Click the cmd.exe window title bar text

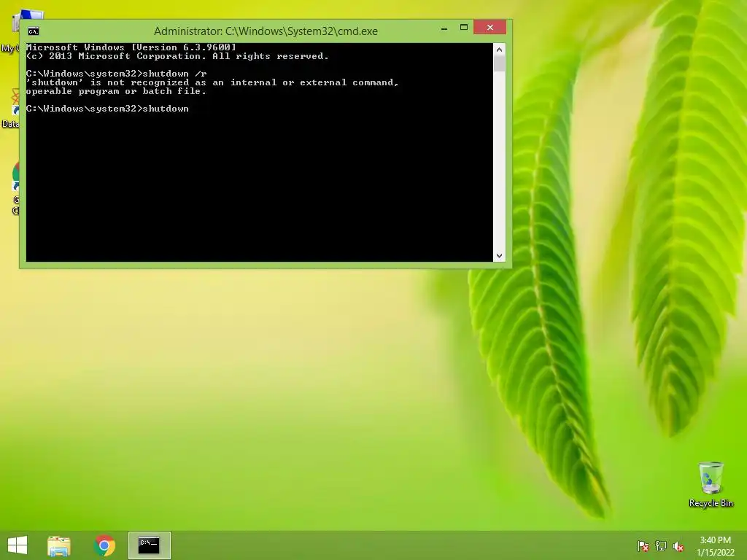tap(266, 31)
